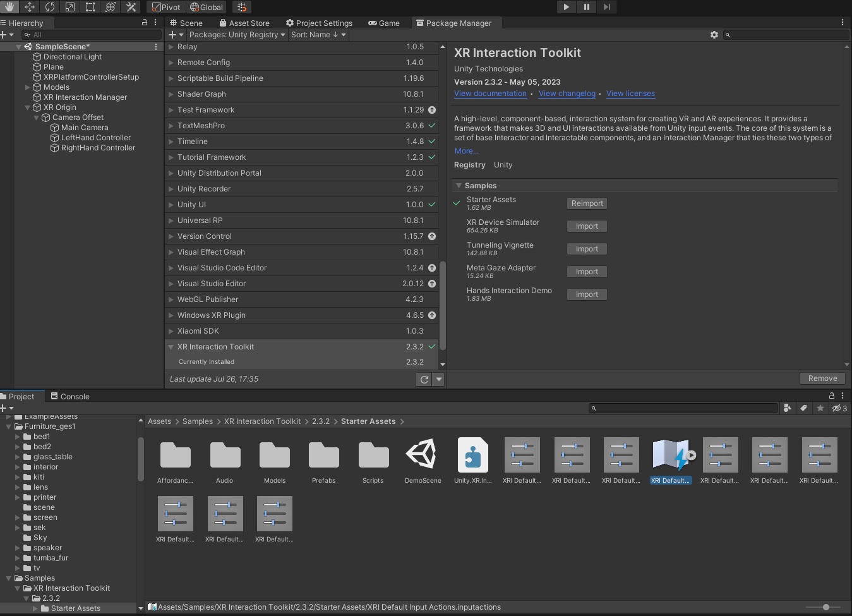Remove the XR Interaction Toolkit package
Image resolution: width=852 pixels, height=616 pixels.
click(x=822, y=378)
